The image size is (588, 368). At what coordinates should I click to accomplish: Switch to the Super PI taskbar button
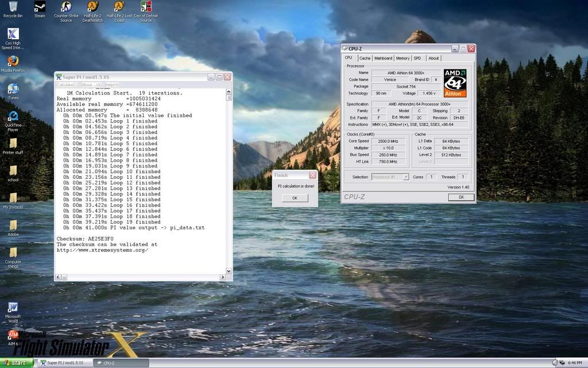65,363
